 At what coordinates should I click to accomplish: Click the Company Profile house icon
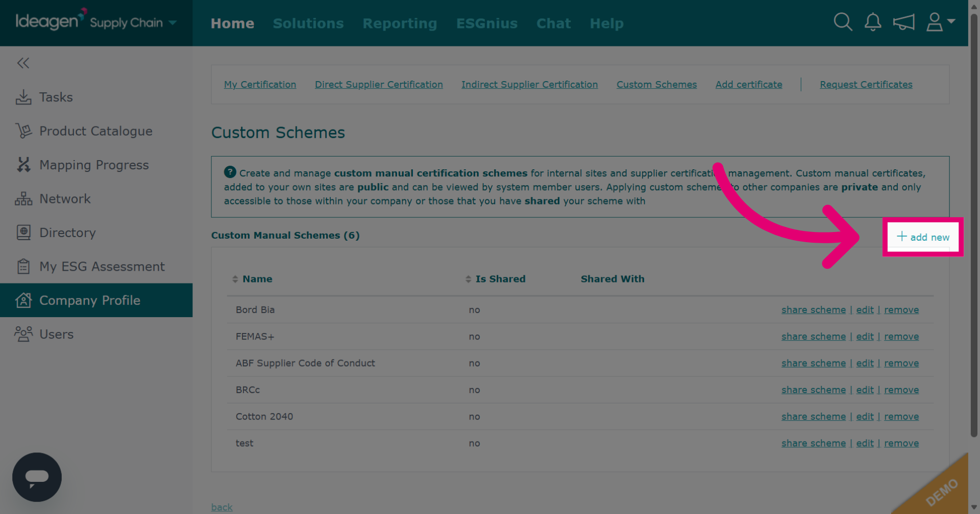(x=23, y=300)
